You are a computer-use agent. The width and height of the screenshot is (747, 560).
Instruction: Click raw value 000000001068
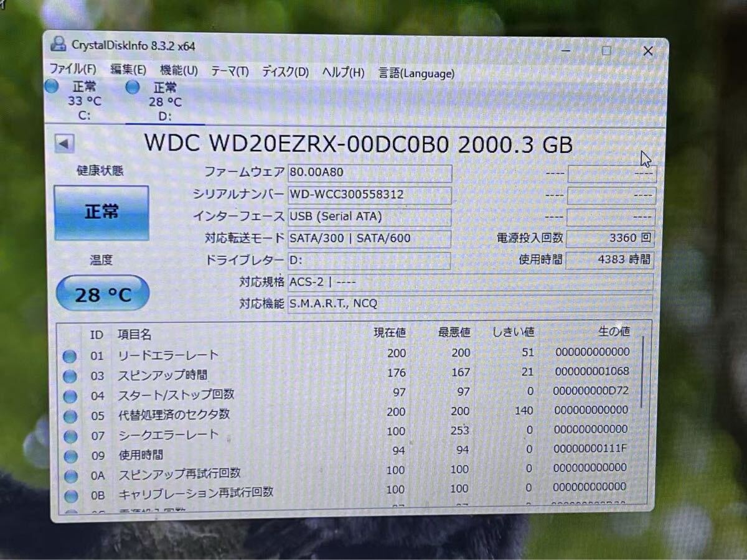pos(591,371)
